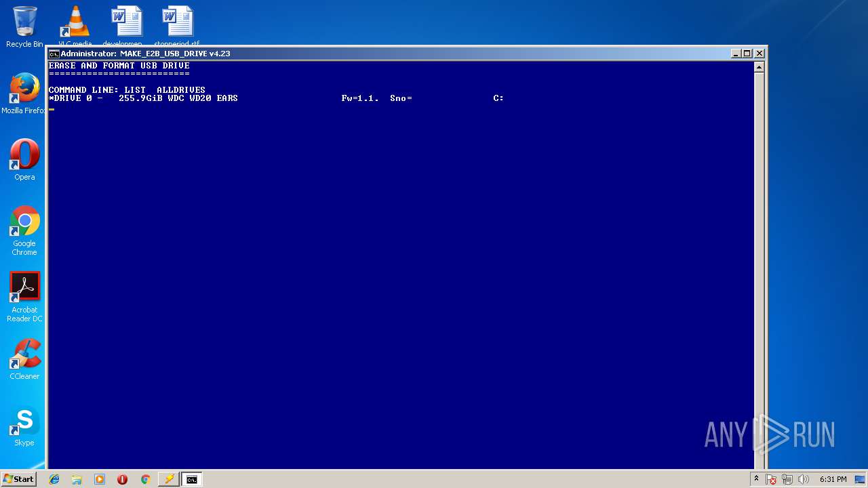Viewport: 868px width, 488px height.
Task: Launch CCleaner desktop shortcut
Action: tap(24, 359)
